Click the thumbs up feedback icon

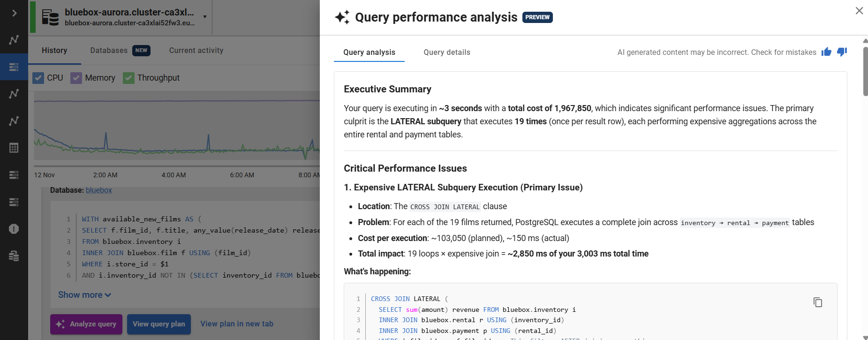826,52
